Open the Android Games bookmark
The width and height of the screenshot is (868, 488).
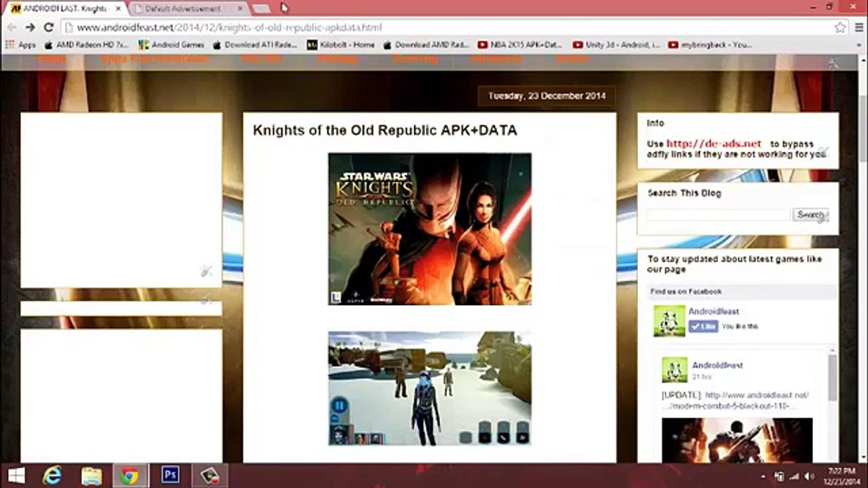171,45
